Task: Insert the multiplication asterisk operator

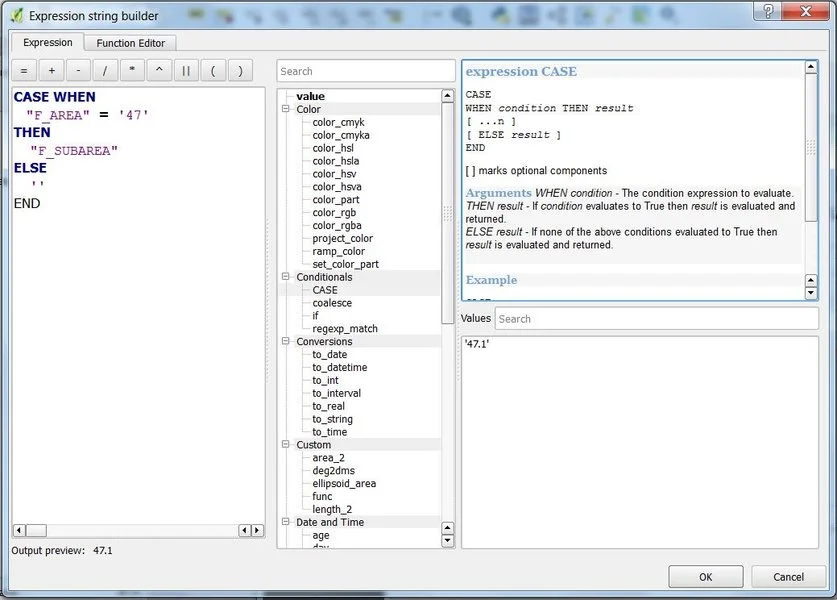Action: (132, 71)
